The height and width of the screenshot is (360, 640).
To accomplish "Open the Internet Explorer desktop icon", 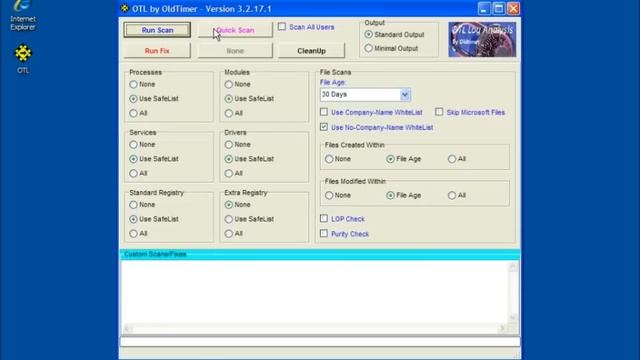I will 23,16.
